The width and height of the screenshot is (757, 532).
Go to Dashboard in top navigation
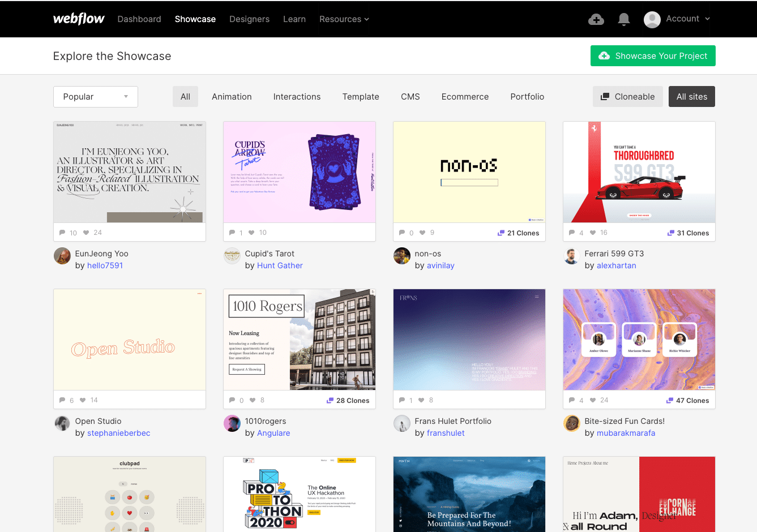[x=139, y=19]
